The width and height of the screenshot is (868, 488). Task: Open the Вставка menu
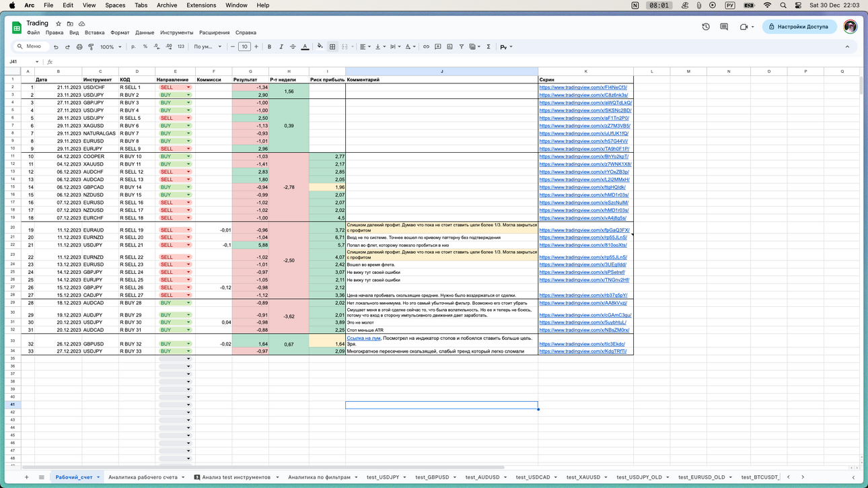coord(94,32)
